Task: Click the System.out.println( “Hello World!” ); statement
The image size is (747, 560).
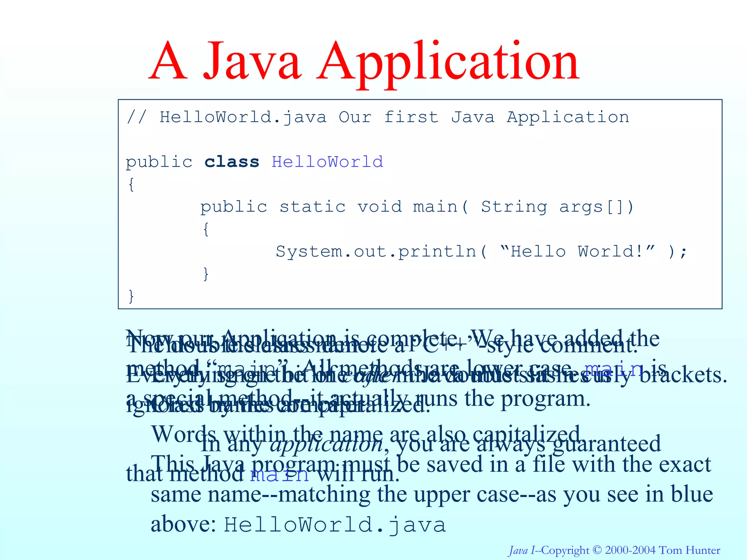Action: pyautogui.click(x=481, y=252)
